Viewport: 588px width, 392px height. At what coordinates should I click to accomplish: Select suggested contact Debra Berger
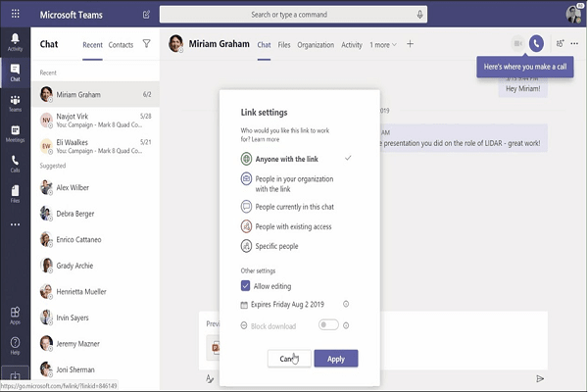[x=96, y=214]
